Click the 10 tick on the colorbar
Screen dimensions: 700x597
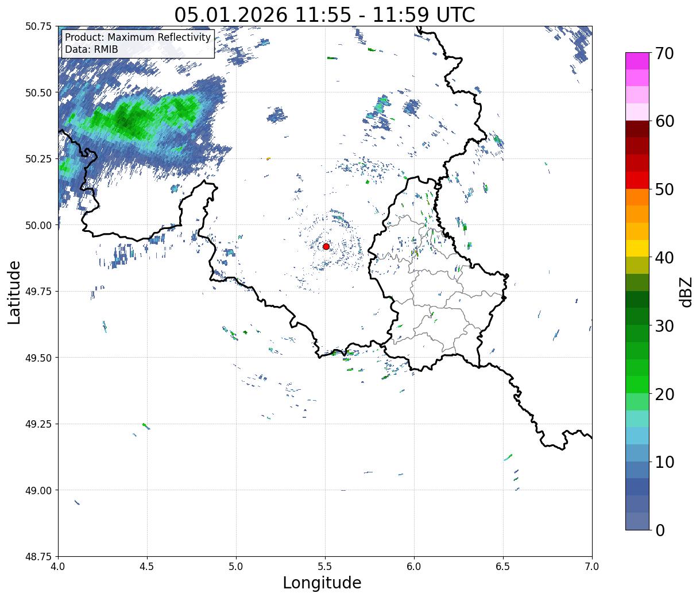[664, 462]
